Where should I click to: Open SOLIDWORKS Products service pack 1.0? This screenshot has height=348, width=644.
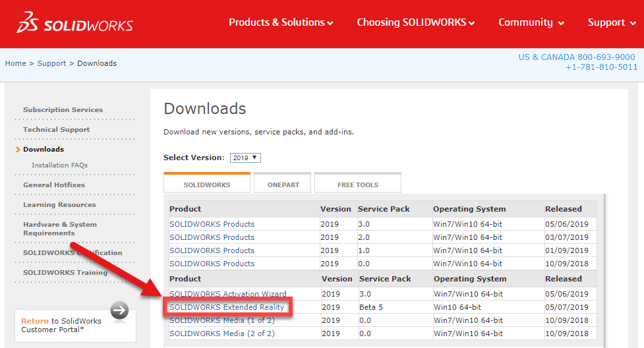coord(212,250)
